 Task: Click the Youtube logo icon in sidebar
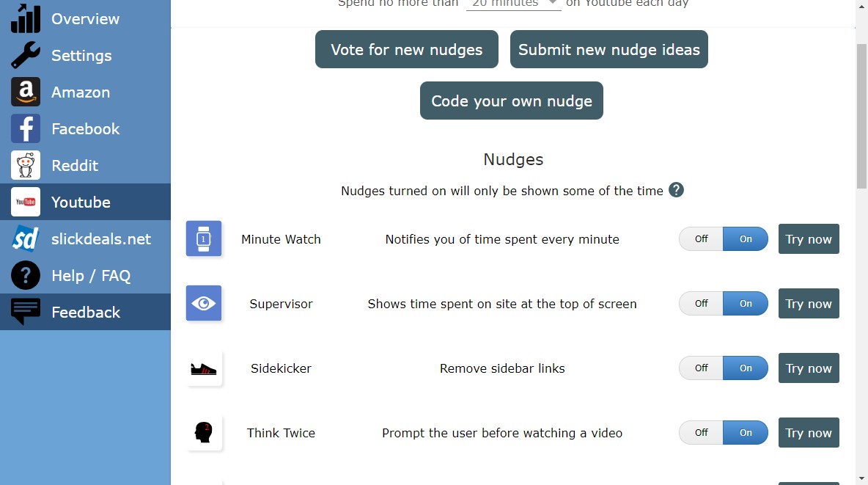pyautogui.click(x=25, y=202)
